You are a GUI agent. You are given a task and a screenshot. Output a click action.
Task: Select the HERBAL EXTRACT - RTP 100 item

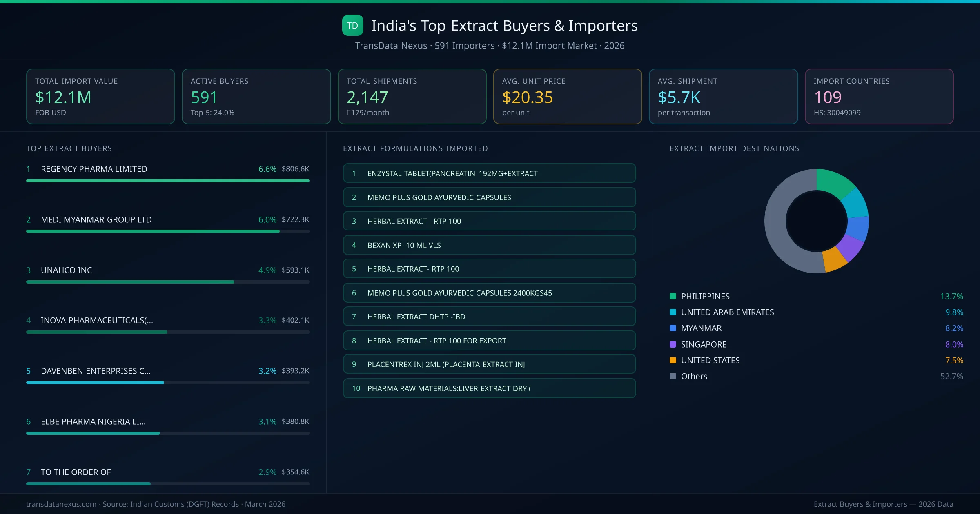click(489, 221)
